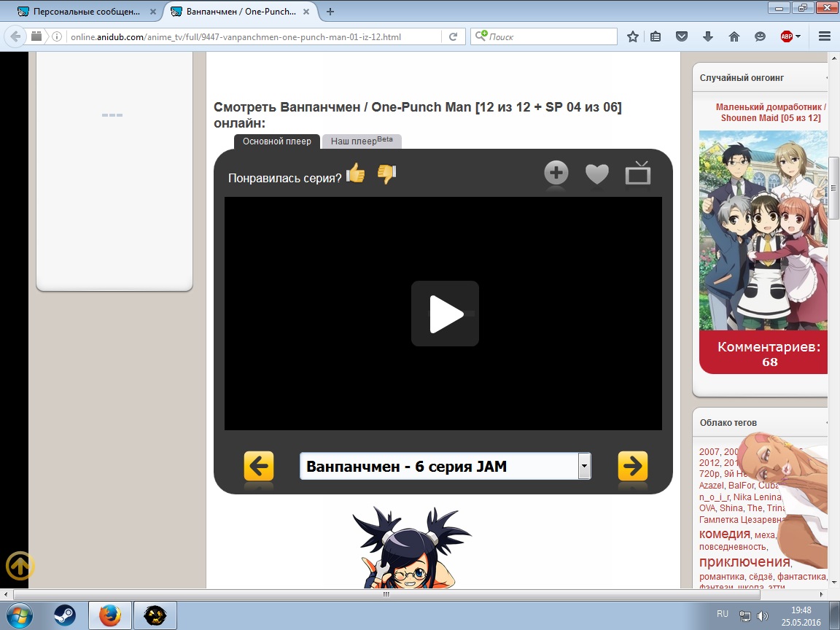This screenshot has width=840, height=630.
Task: Add to favorites with heart icon
Action: pos(596,174)
